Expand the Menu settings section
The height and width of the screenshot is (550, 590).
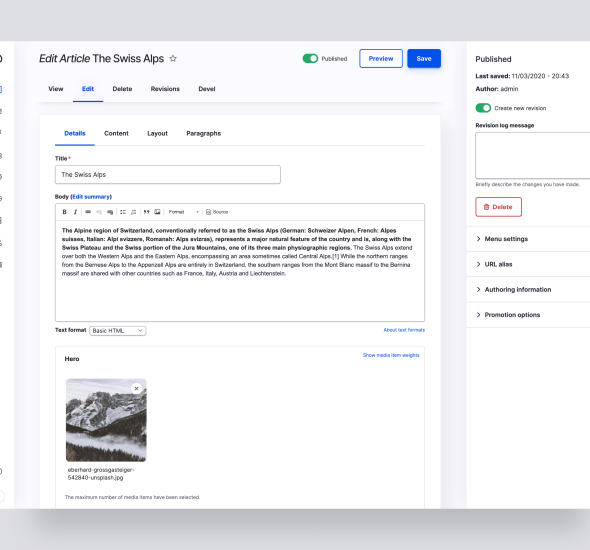click(528, 239)
